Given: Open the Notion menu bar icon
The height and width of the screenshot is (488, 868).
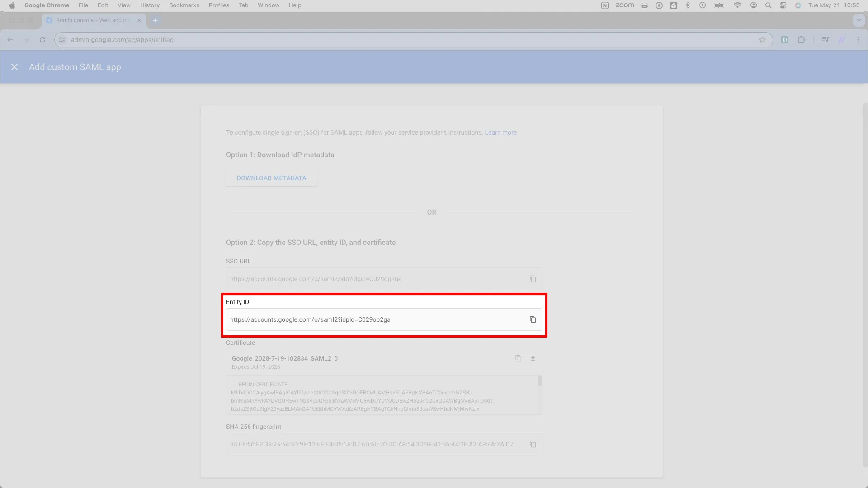Looking at the screenshot, I should [x=605, y=5].
